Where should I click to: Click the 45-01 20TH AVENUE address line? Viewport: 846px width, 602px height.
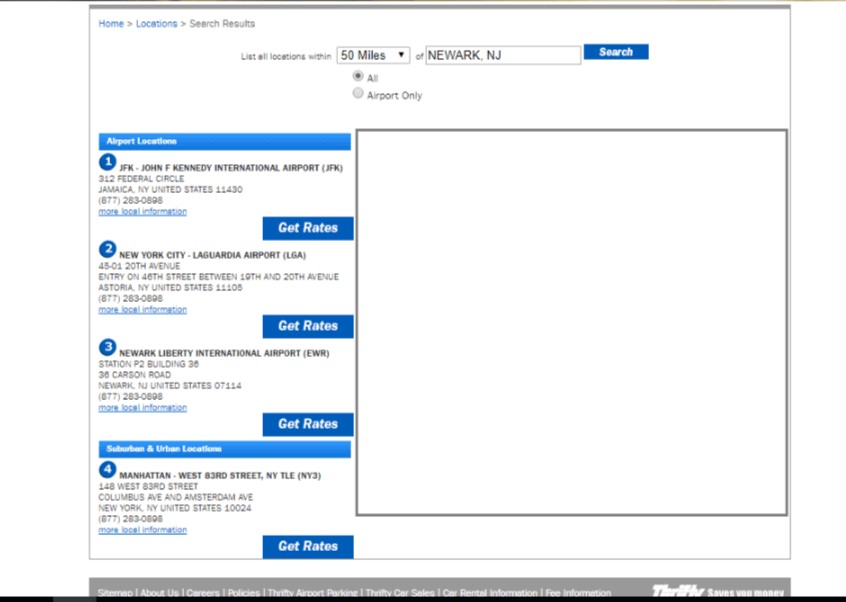tap(139, 266)
